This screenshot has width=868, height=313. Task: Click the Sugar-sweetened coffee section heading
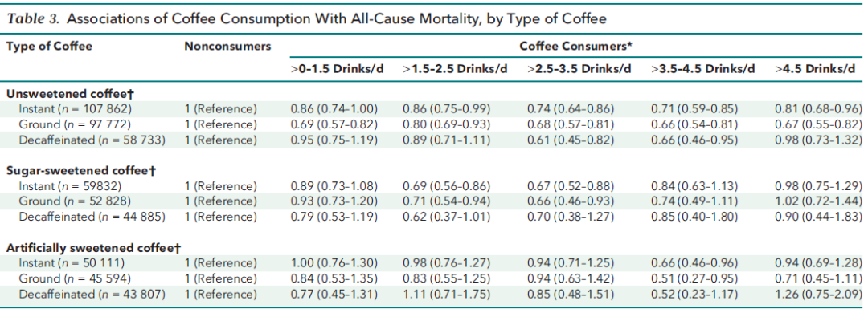[x=81, y=171]
